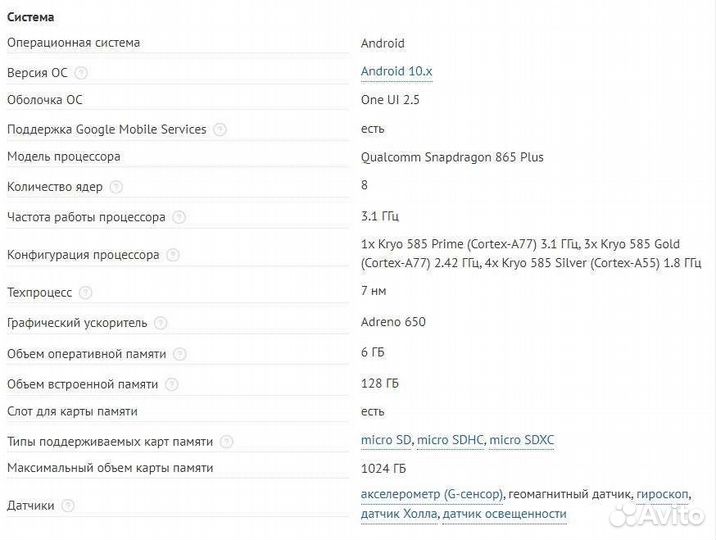Open the Android 10.x link
Image resolution: width=716 pixels, height=540 pixels.
396,71
